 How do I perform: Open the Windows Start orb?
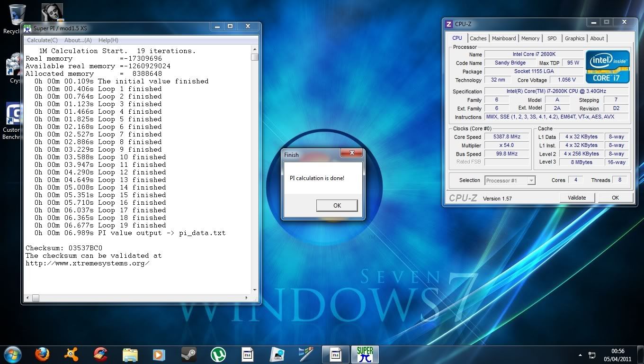click(13, 354)
